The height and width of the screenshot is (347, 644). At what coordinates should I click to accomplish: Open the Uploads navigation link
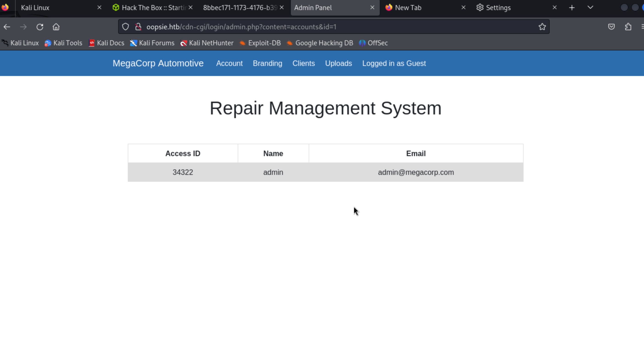coord(338,63)
